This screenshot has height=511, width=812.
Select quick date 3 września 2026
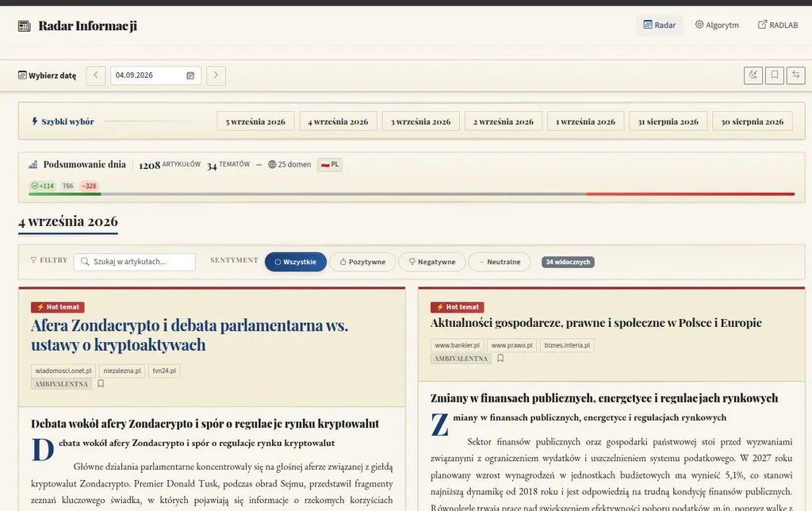(420, 121)
